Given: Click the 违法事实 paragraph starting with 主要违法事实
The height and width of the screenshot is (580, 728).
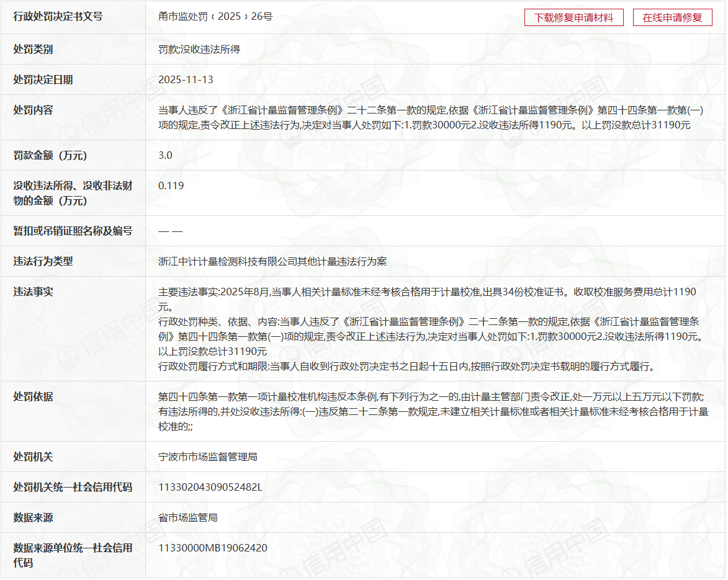Looking at the screenshot, I should [427, 292].
